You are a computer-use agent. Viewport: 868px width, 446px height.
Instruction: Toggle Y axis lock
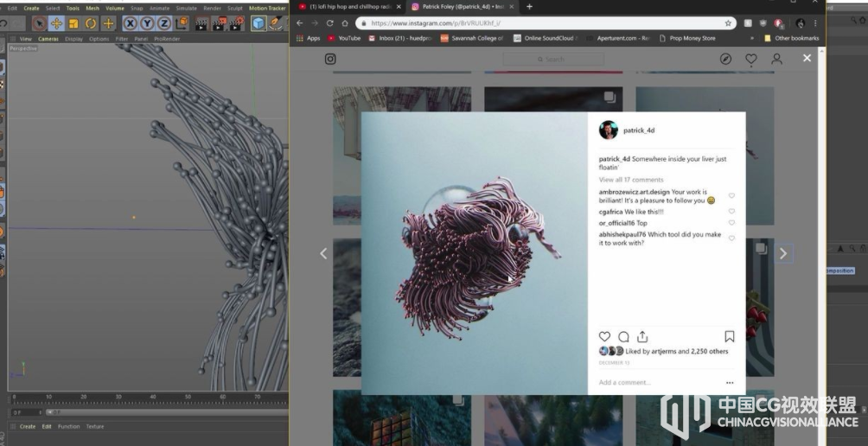[x=147, y=23]
